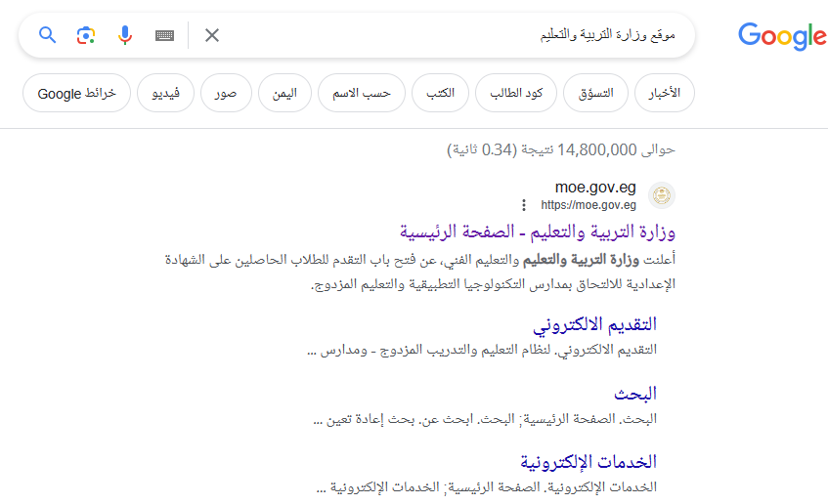828x504 pixels.
Task: Open Google Lens image search
Action: point(86,35)
